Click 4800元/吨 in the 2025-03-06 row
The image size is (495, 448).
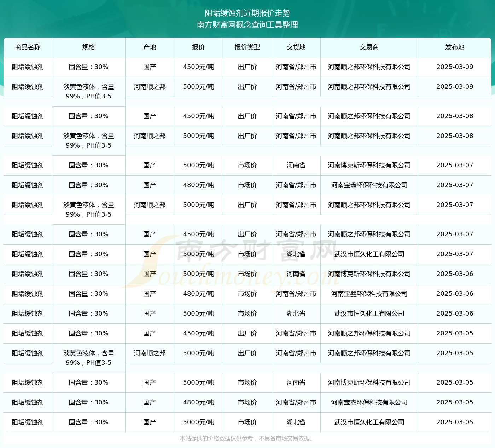(x=198, y=294)
